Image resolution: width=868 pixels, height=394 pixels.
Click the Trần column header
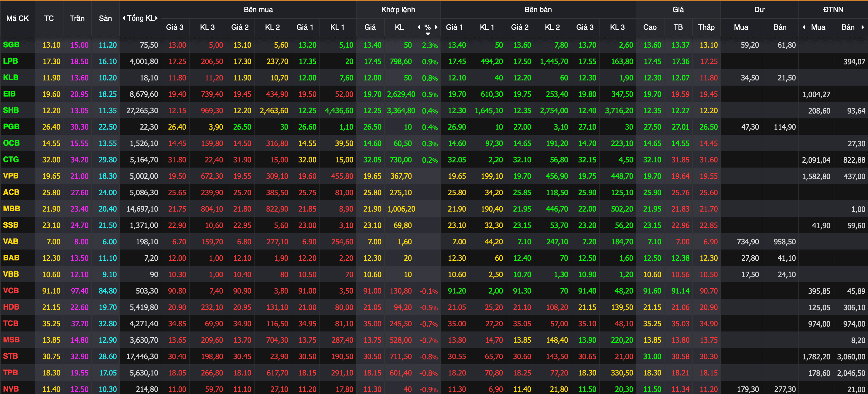tap(77, 19)
